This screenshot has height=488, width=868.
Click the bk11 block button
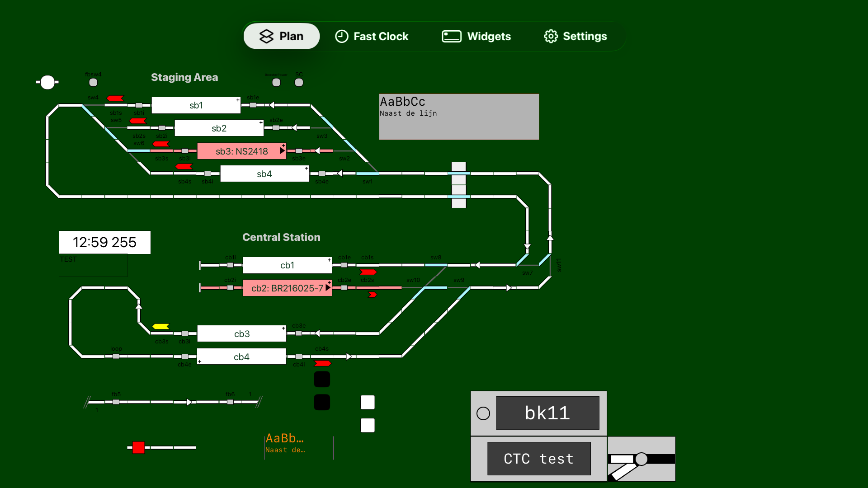point(547,413)
